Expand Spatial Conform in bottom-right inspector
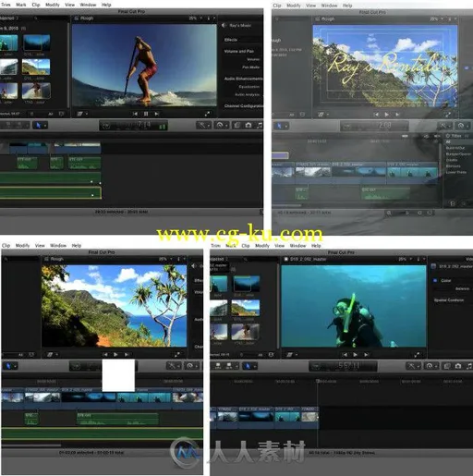This screenshot has height=476, width=473. (449, 300)
